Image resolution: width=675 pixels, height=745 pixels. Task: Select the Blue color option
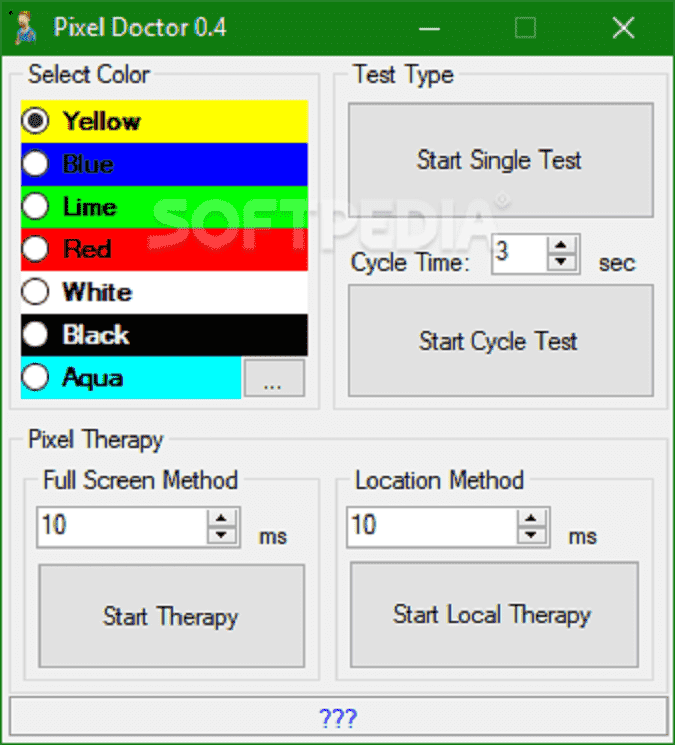point(36,164)
